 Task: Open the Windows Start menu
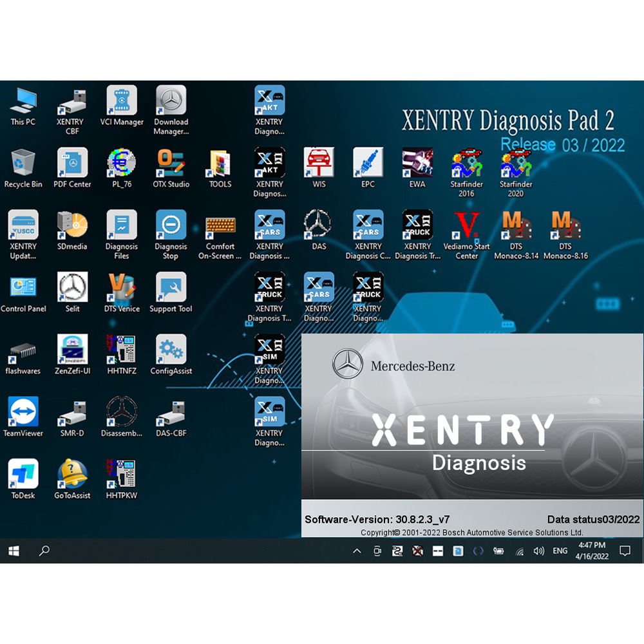14,551
